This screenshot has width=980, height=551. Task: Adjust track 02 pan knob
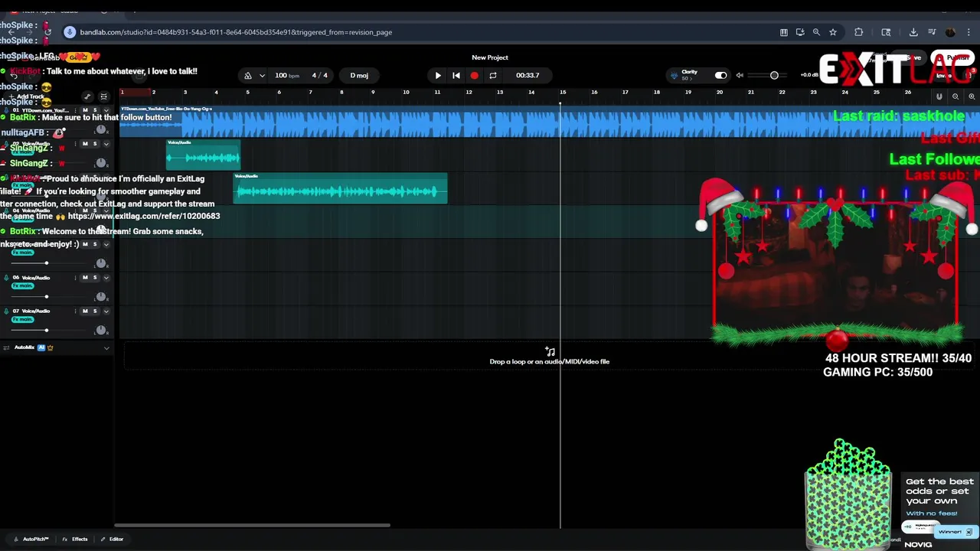point(100,163)
